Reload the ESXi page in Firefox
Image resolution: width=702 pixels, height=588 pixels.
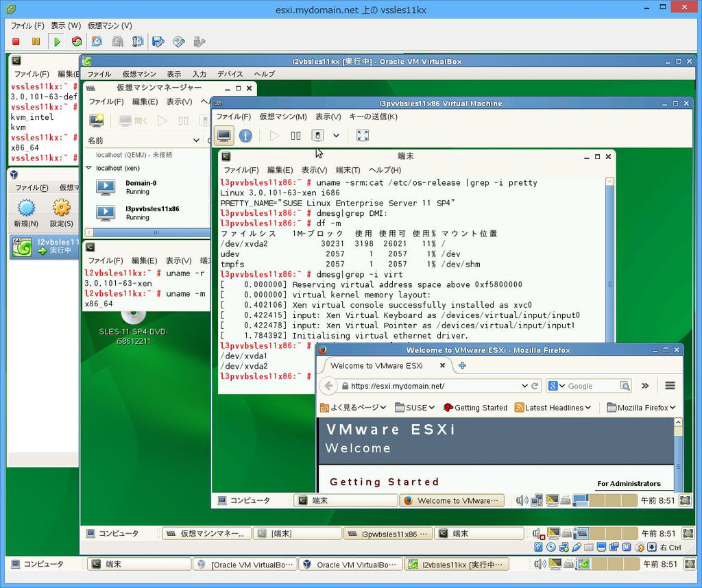[x=535, y=386]
